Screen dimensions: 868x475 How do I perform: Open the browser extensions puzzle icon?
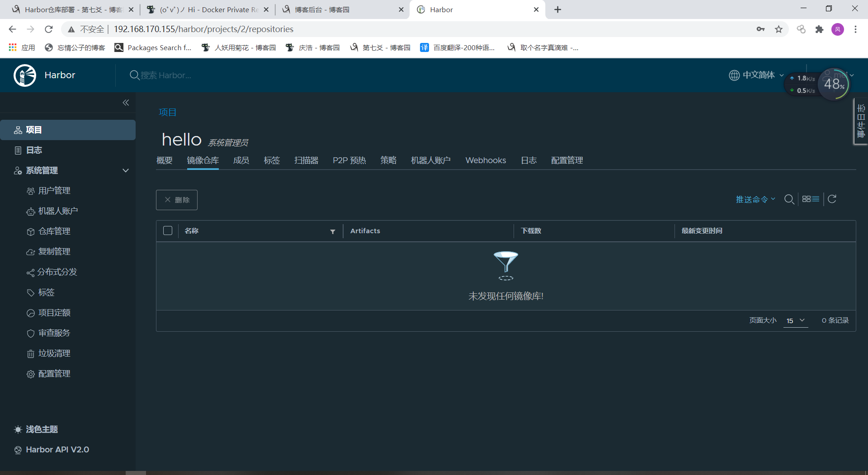tap(819, 29)
